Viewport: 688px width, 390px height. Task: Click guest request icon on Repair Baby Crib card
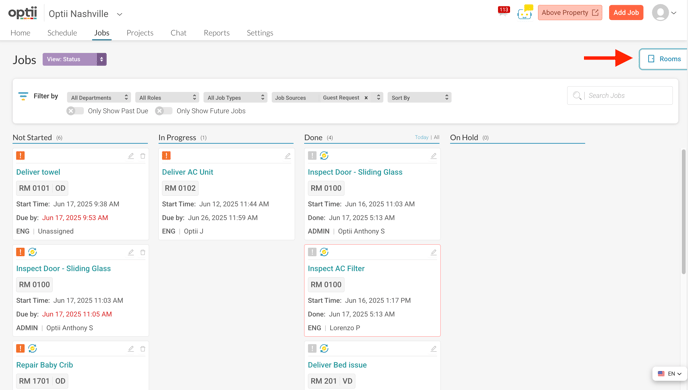pos(32,348)
